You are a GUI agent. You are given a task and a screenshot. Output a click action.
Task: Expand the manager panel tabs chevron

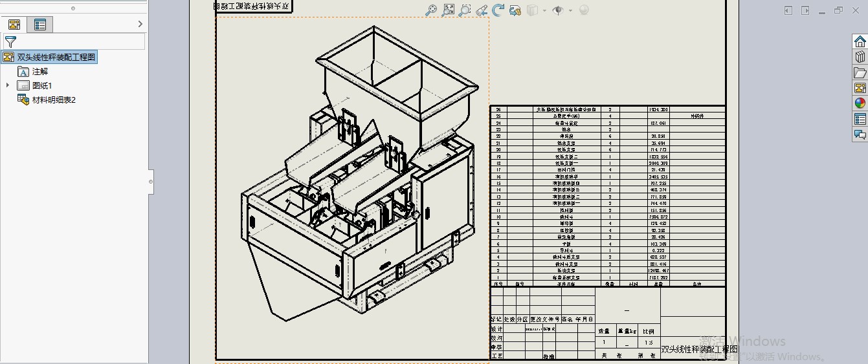point(140,25)
